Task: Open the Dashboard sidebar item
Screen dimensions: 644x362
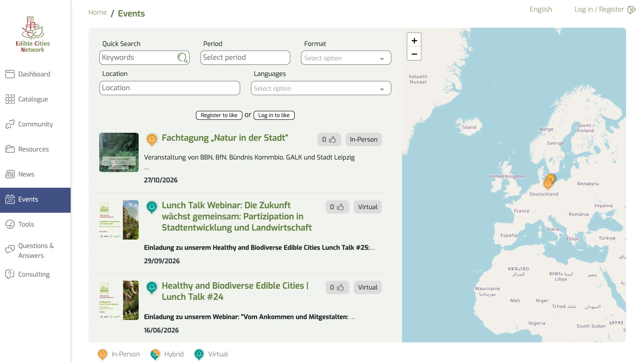Action: pyautogui.click(x=35, y=74)
